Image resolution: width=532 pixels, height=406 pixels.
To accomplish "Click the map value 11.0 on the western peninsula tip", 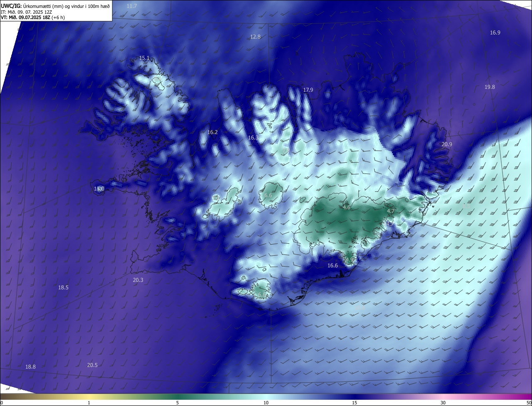I will point(99,189).
